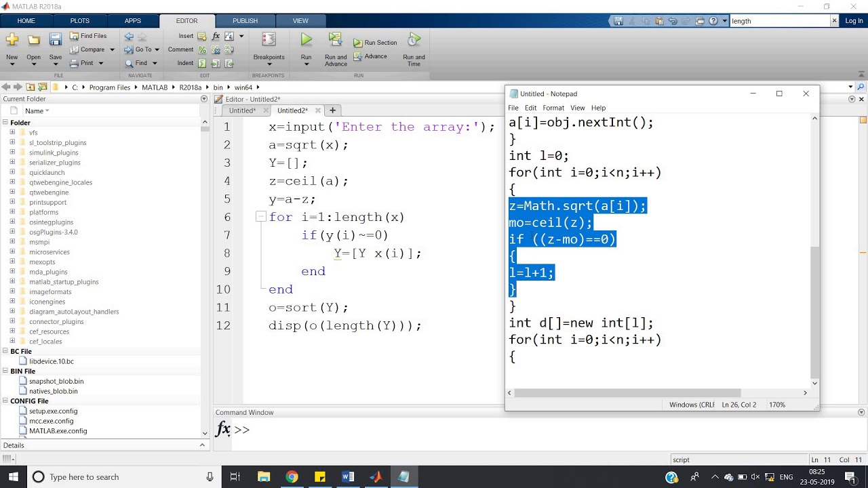The width and height of the screenshot is (868, 488).
Task: Run the script with the green Run arrow
Action: click(307, 40)
